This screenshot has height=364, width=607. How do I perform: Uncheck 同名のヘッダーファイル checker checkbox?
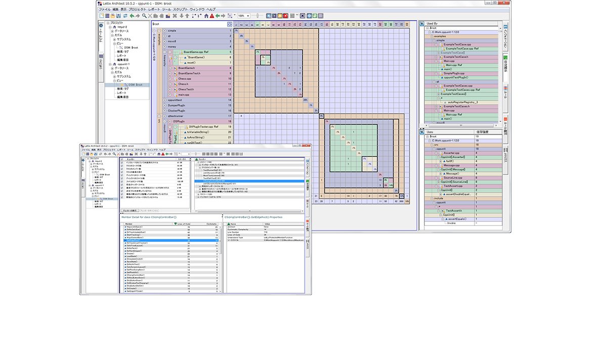[122, 185]
